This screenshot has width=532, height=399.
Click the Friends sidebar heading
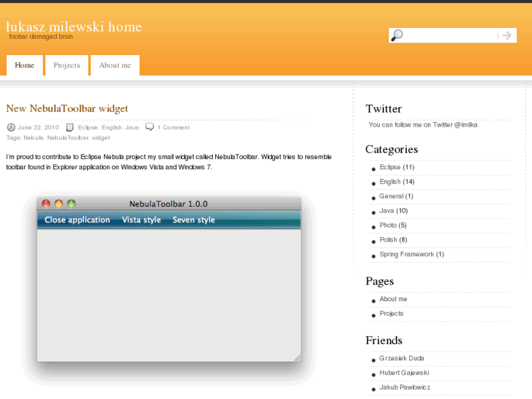click(x=383, y=340)
